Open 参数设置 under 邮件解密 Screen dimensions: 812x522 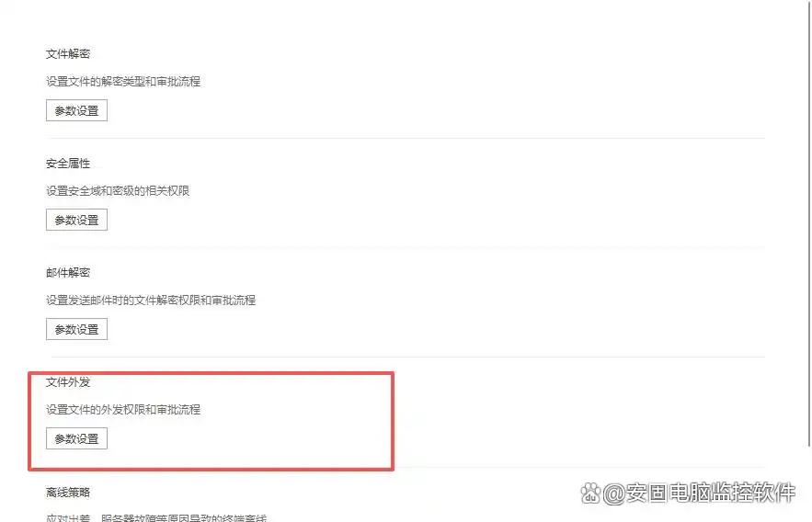(76, 329)
